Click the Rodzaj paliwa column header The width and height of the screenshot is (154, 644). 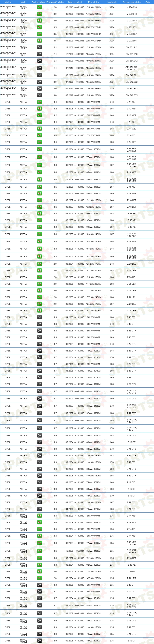38,2
